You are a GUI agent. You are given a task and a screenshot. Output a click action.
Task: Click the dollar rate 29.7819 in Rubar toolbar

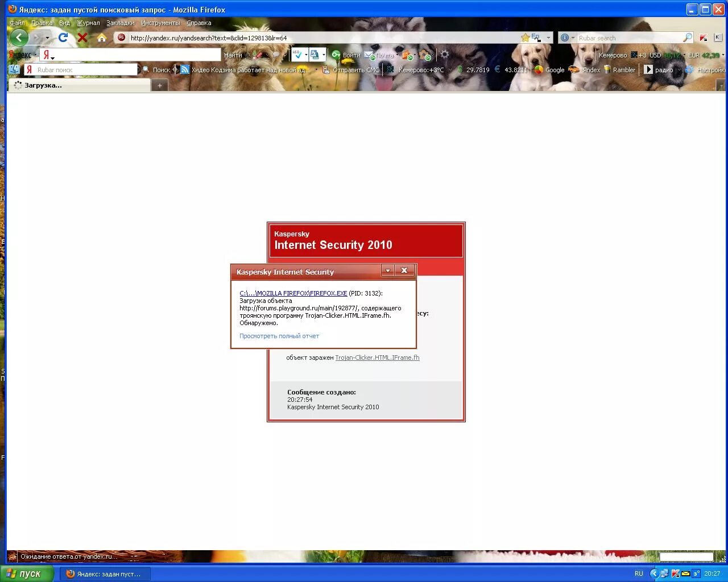point(477,70)
